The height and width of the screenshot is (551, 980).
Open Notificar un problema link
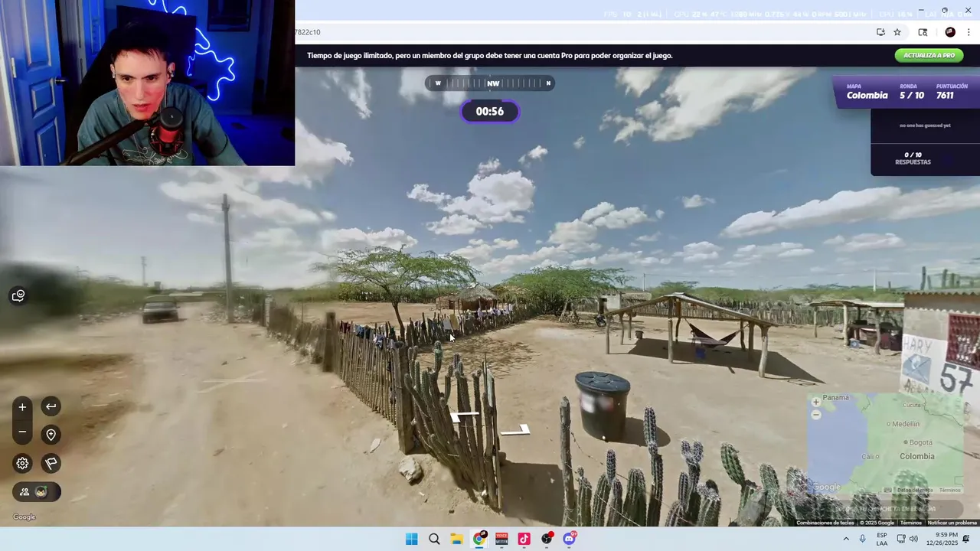pos(952,523)
